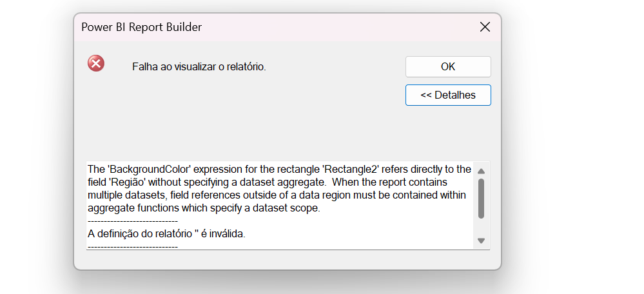Screen dimensions: 644x294
Task: Click the line ending with 'dataset scope'
Action: 204,208
